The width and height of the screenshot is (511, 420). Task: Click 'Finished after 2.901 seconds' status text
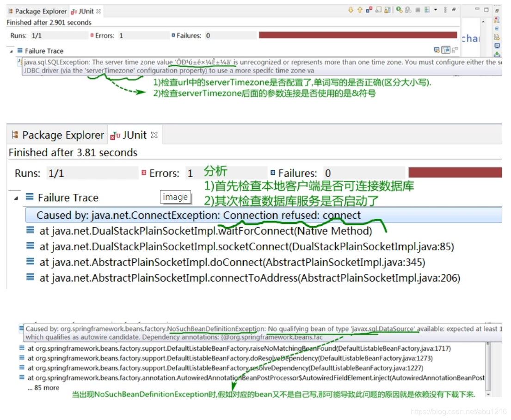[x=49, y=23]
